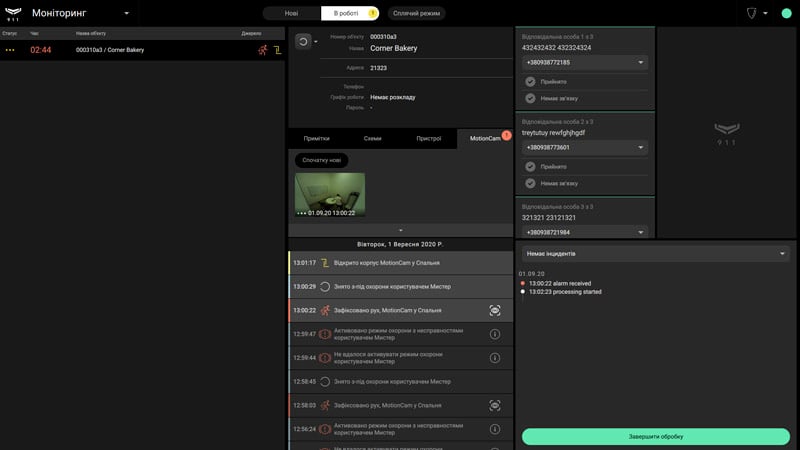Click info icon on the 12:59:44 event

[x=494, y=358]
